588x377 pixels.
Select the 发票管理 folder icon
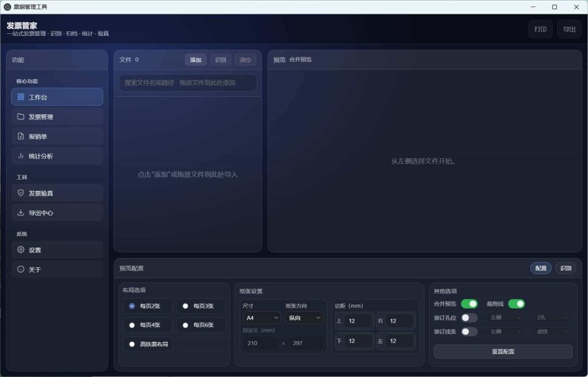tap(21, 117)
